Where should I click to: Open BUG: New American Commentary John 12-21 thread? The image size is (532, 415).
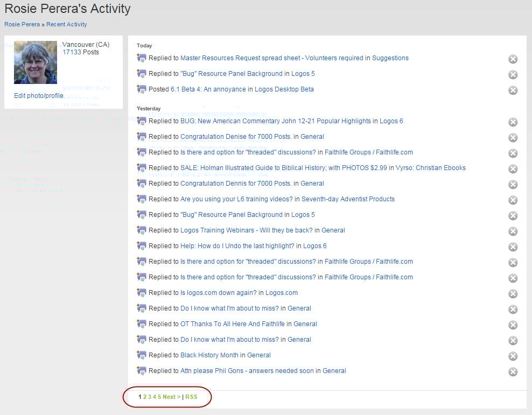pyautogui.click(x=276, y=121)
